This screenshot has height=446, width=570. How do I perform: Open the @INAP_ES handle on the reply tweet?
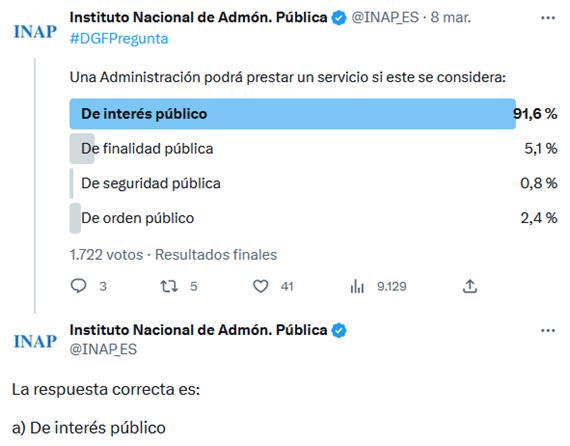click(x=103, y=349)
